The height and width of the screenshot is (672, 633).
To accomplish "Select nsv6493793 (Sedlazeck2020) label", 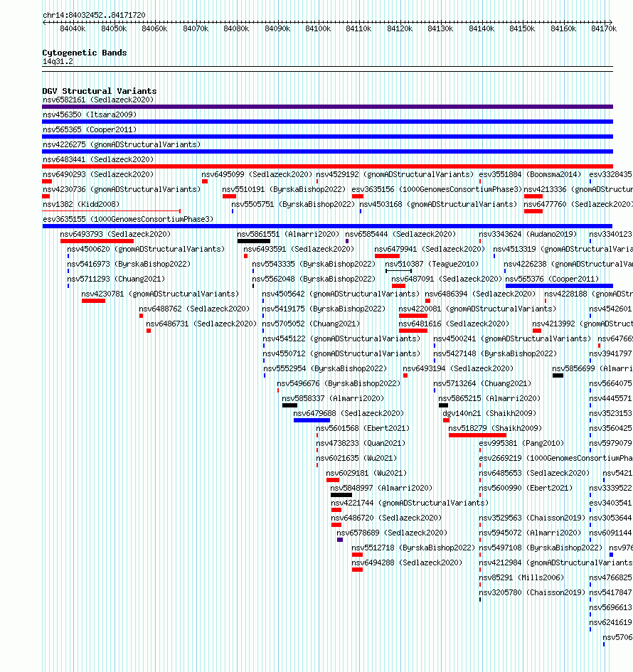I will [115, 235].
